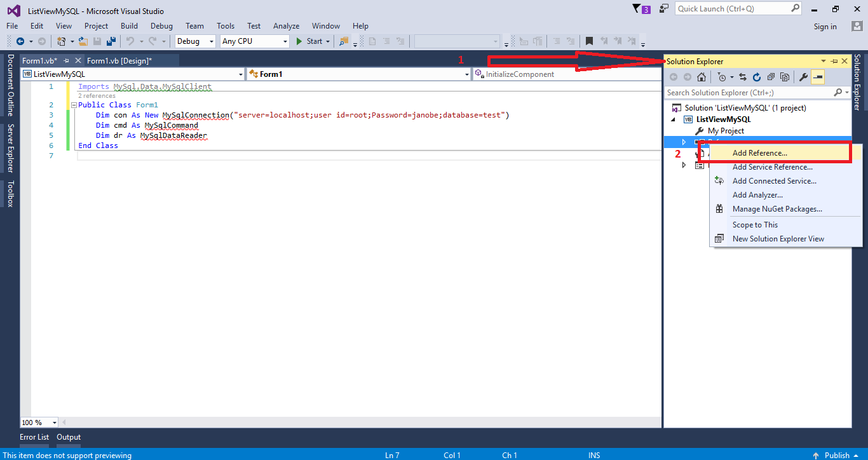This screenshot has height=460, width=868.
Task: Select My Project in Solution Explorer
Action: click(x=726, y=131)
